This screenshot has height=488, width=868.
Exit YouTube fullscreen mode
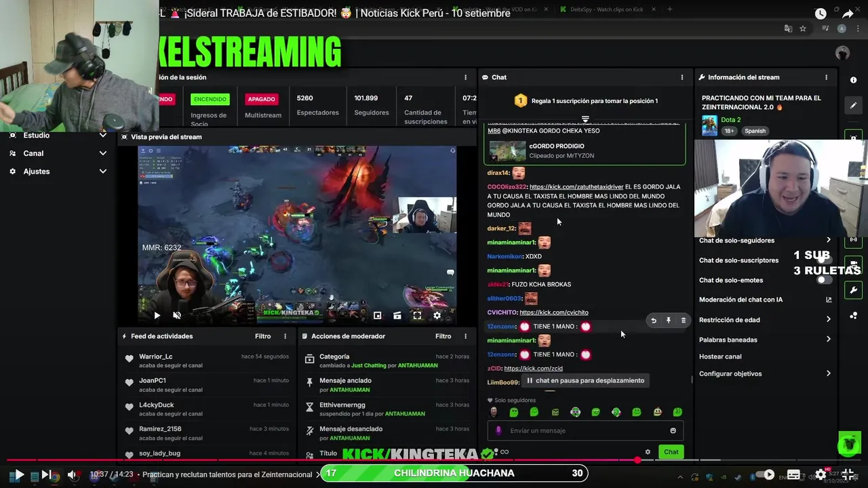(x=848, y=474)
